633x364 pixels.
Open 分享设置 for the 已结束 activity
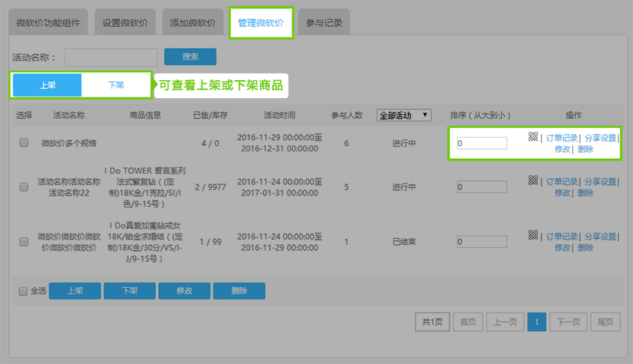click(600, 236)
